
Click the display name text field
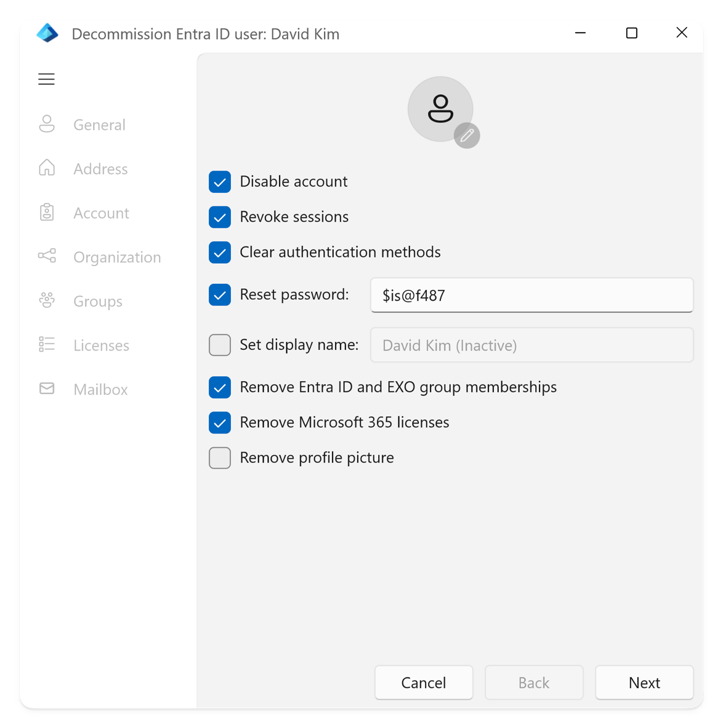(x=531, y=345)
